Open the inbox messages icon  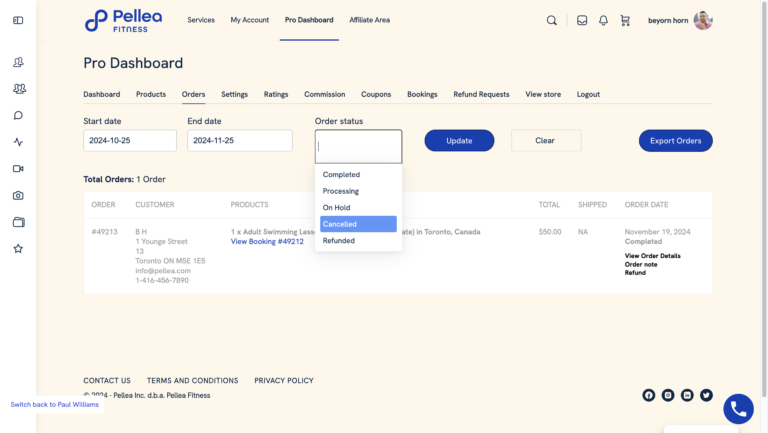coord(582,20)
